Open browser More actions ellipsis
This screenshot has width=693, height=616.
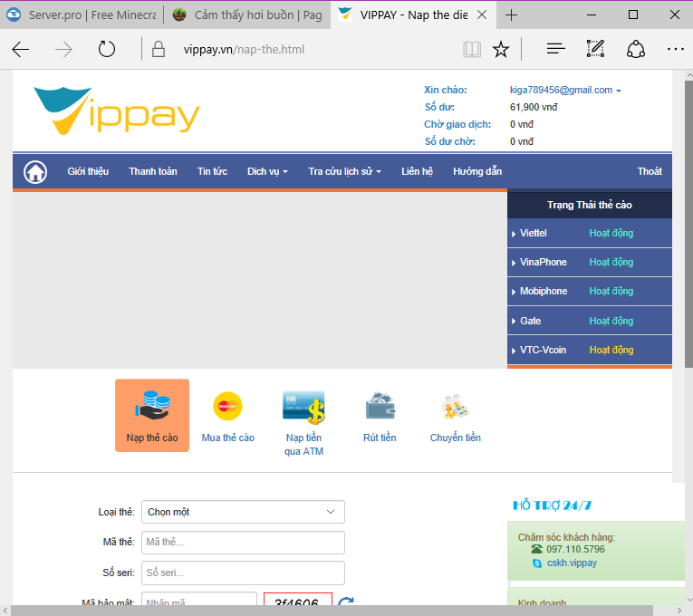pyautogui.click(x=675, y=49)
